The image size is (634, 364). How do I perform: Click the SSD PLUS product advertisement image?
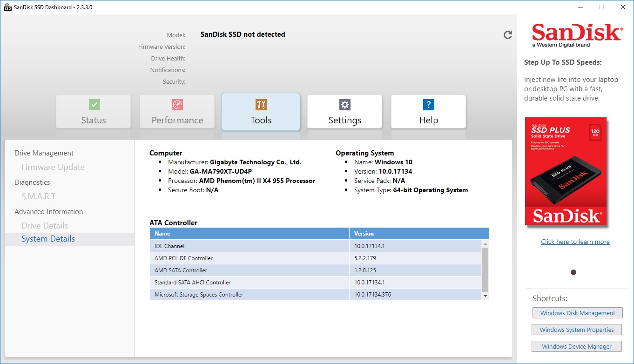(566, 171)
